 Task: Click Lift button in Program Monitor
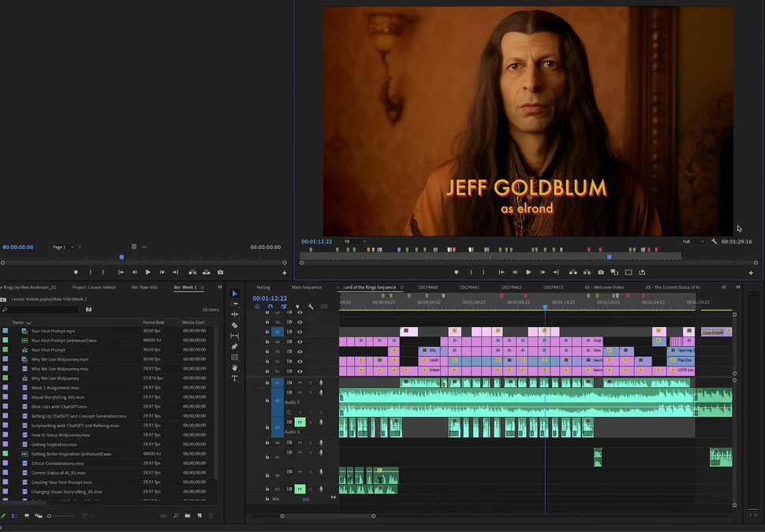coord(573,272)
